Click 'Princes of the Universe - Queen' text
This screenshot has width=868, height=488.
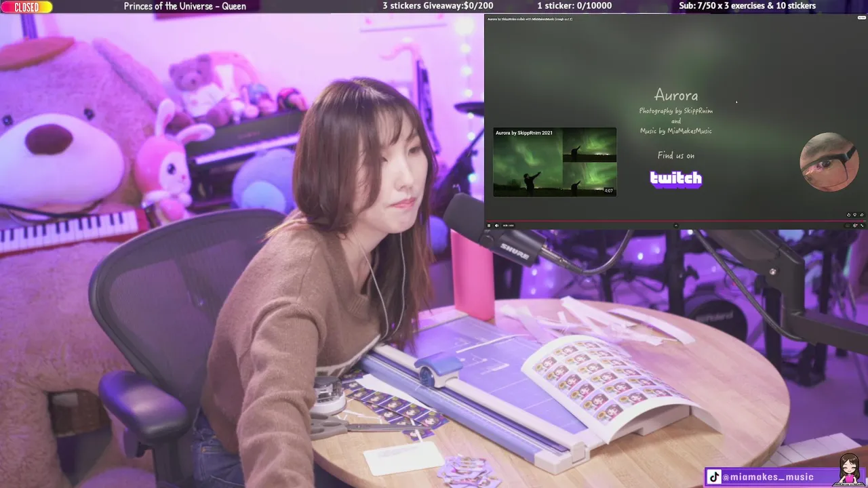pyautogui.click(x=185, y=6)
